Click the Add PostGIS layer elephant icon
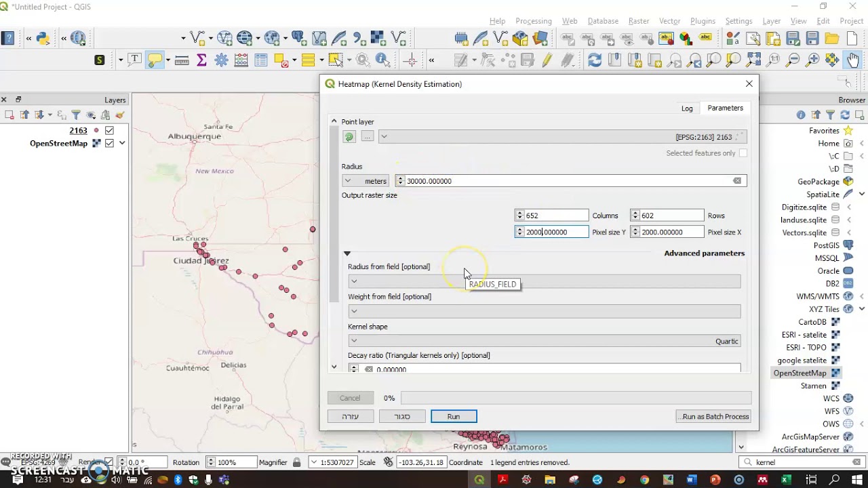Screen dimensions: 868x488 pyautogui.click(x=298, y=39)
